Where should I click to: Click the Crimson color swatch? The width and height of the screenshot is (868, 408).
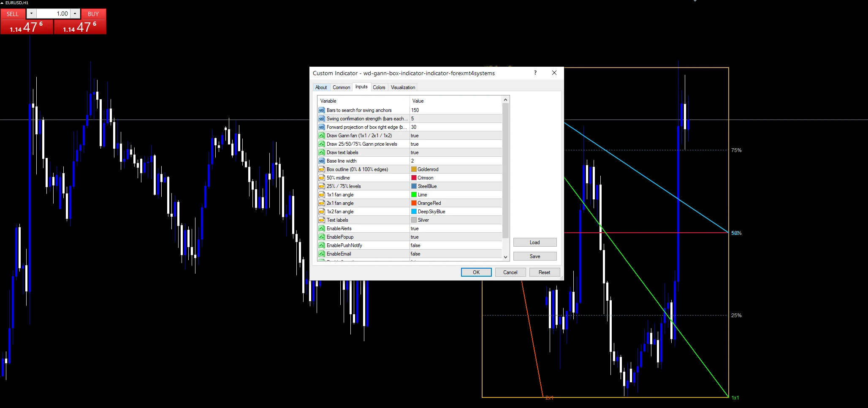(x=414, y=178)
